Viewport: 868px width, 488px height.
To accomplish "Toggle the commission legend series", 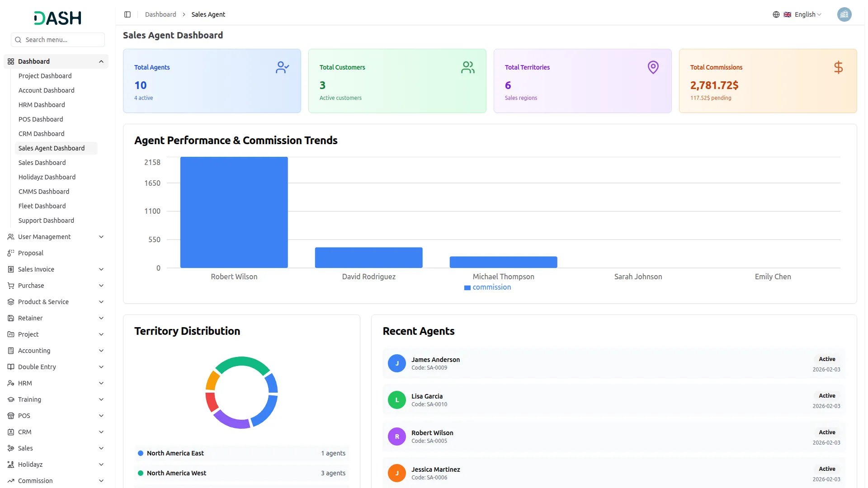I will coord(487,287).
